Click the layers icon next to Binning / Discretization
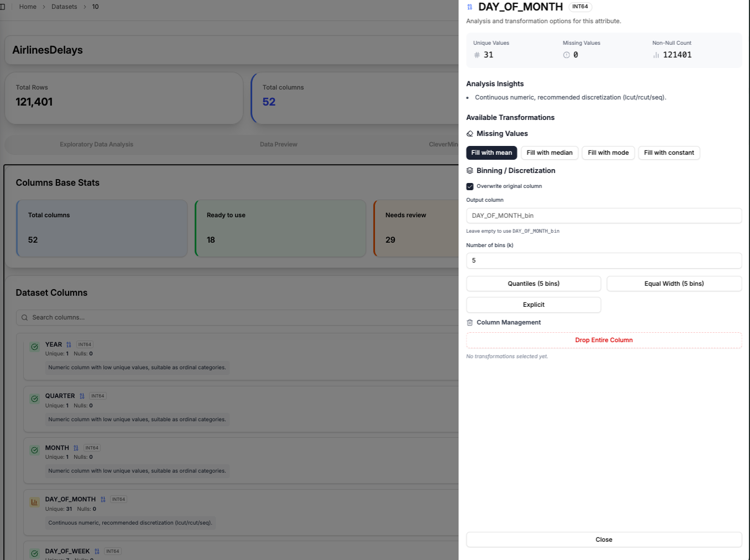The height and width of the screenshot is (560, 750). pos(470,171)
